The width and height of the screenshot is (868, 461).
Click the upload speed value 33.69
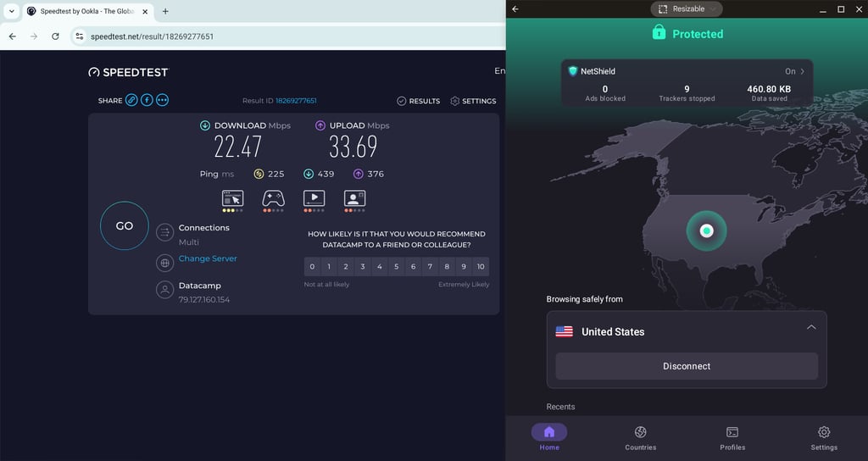353,147
